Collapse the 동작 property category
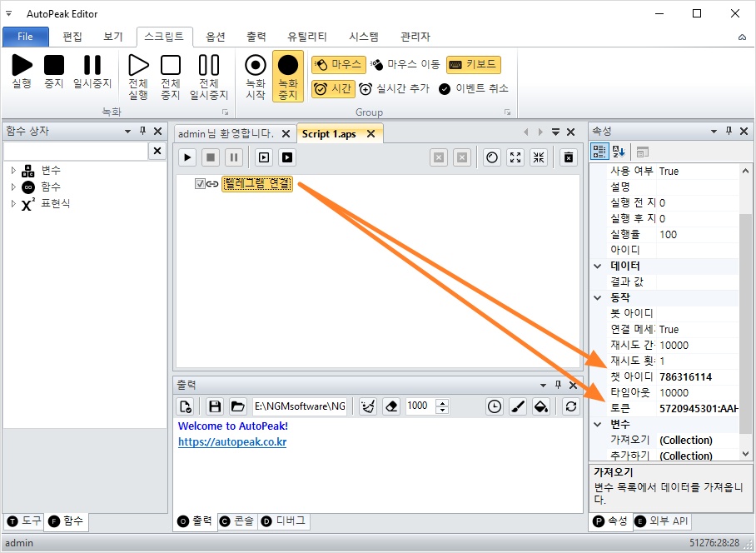 click(x=597, y=297)
